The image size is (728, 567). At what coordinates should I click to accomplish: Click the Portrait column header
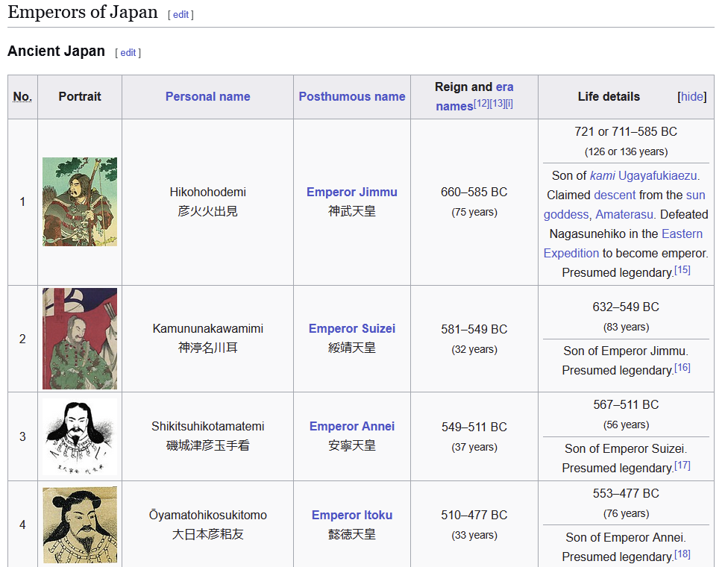coord(80,96)
